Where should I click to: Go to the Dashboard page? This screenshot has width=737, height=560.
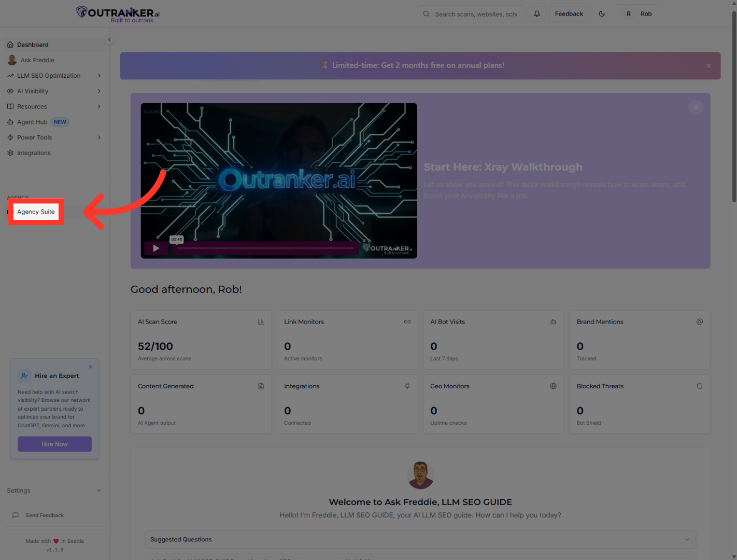tap(54, 45)
